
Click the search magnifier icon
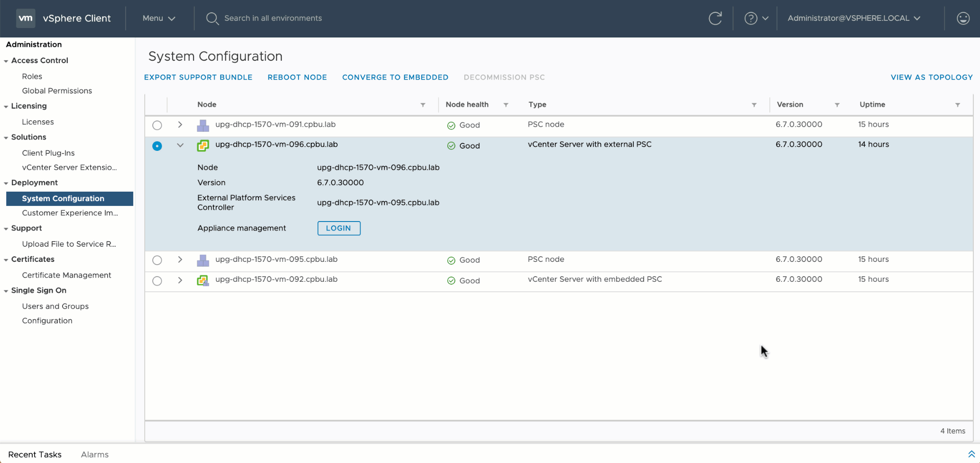point(212,19)
